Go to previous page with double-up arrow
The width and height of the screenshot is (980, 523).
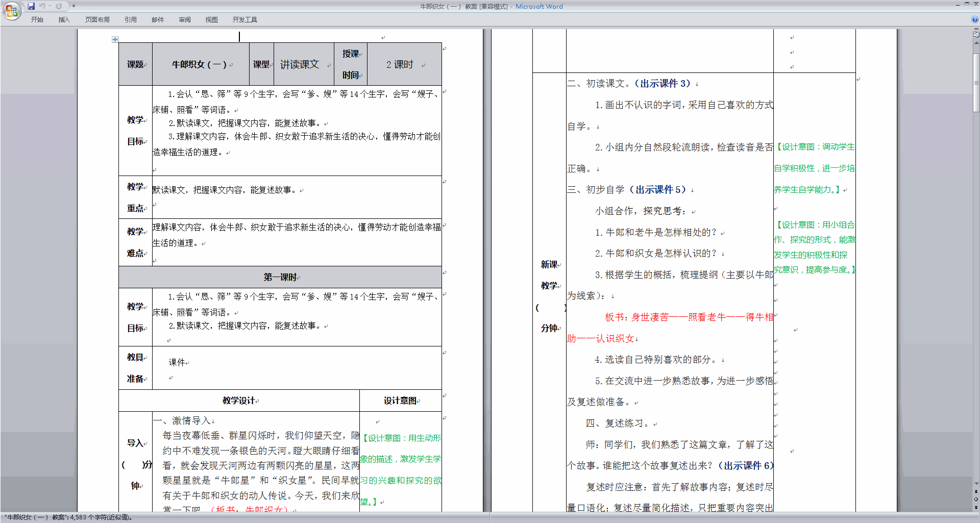pyautogui.click(x=976, y=492)
